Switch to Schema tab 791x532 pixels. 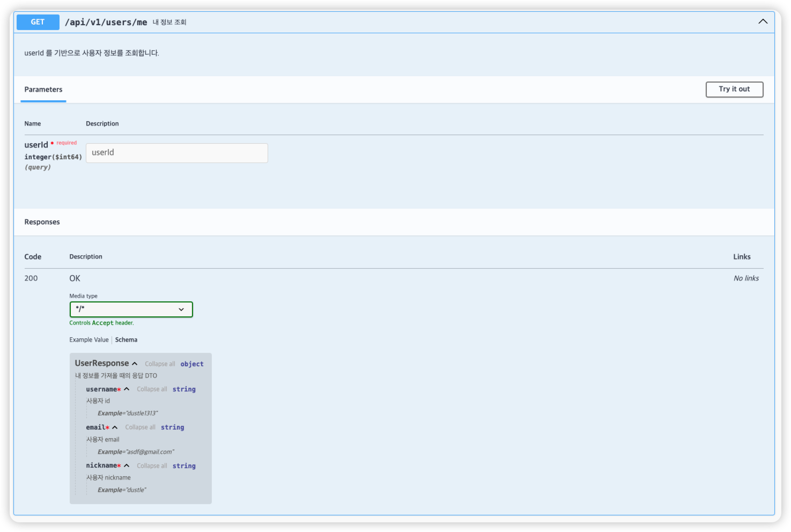(126, 340)
